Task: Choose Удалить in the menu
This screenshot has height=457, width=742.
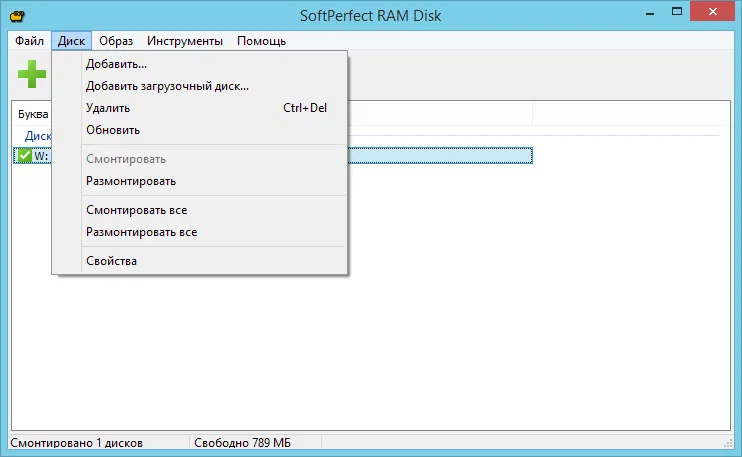Action: (108, 108)
